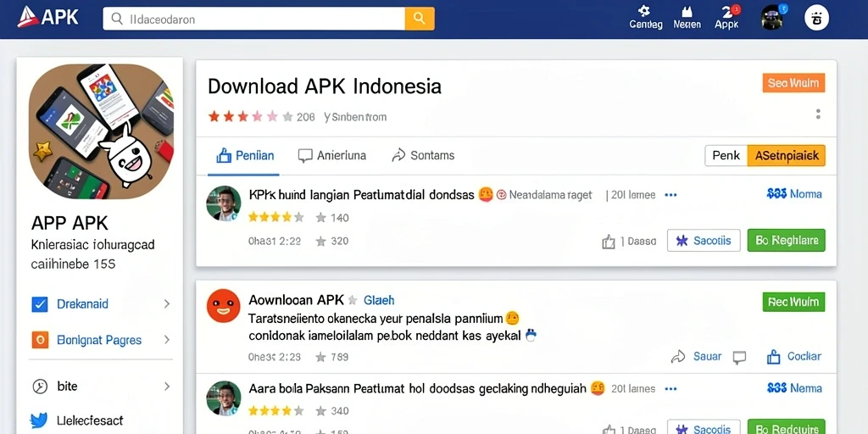Image resolution: width=868 pixels, height=434 pixels.
Task: Click thumbs-up 1 Daasd on first review
Action: point(629,242)
